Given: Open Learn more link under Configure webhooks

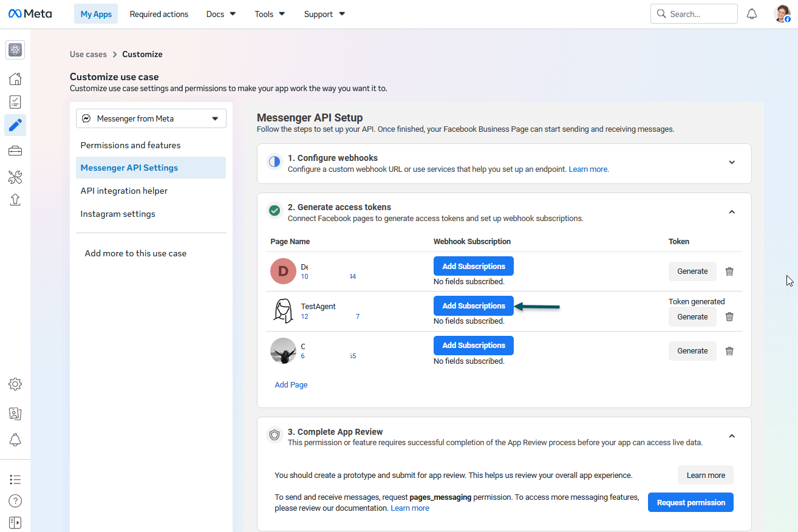Looking at the screenshot, I should coord(588,169).
